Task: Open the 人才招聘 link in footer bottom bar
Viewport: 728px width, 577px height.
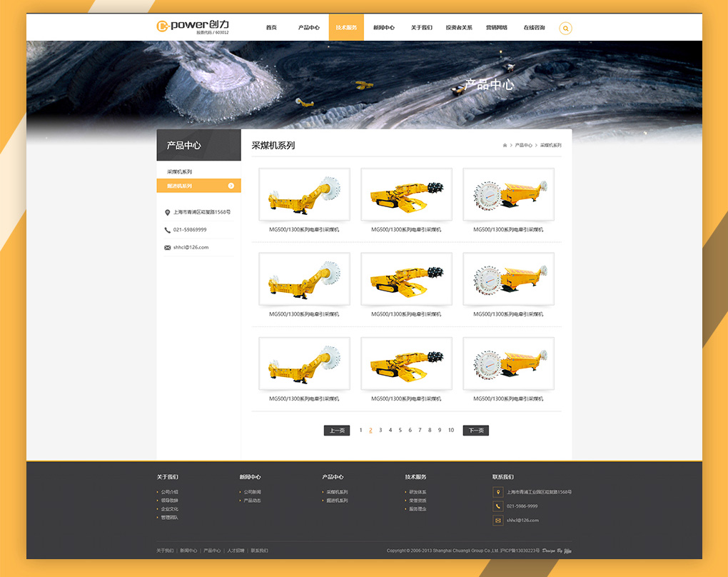Action: pos(235,551)
